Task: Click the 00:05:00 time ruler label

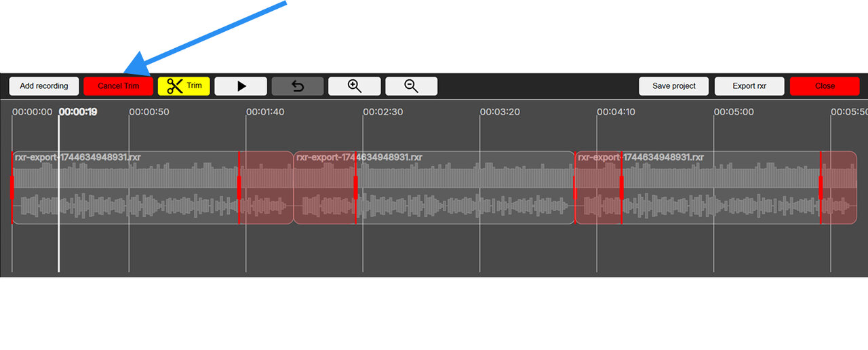Action: tap(733, 112)
